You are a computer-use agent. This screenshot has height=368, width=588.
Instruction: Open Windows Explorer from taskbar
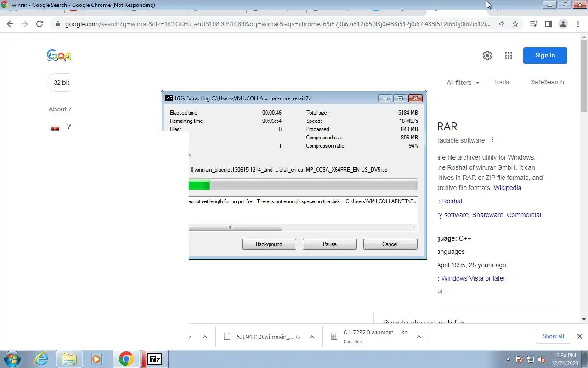[69, 359]
